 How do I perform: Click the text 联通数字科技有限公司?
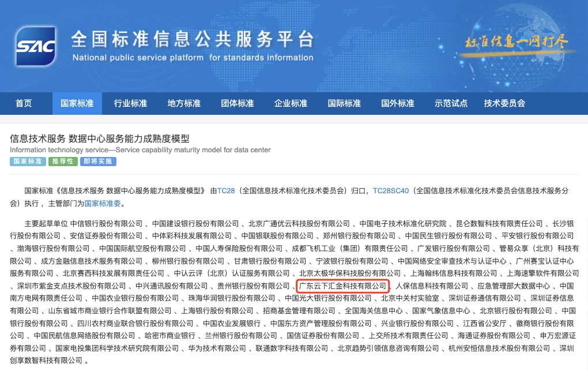point(292,348)
